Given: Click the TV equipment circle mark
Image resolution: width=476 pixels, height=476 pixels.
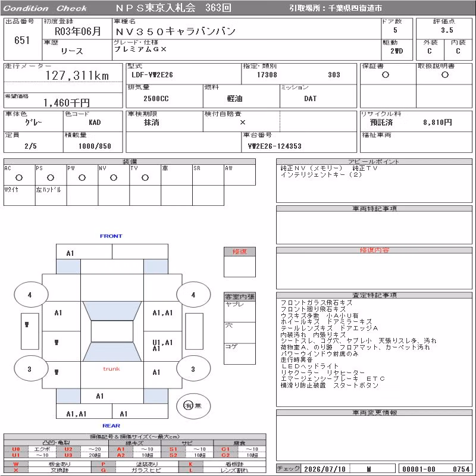Looking at the screenshot, I should coord(145,177).
